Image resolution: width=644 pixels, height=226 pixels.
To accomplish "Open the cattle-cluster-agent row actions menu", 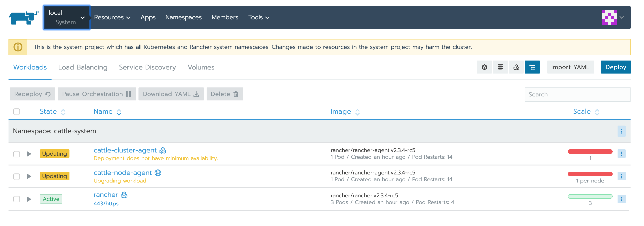I will pos(621,154).
